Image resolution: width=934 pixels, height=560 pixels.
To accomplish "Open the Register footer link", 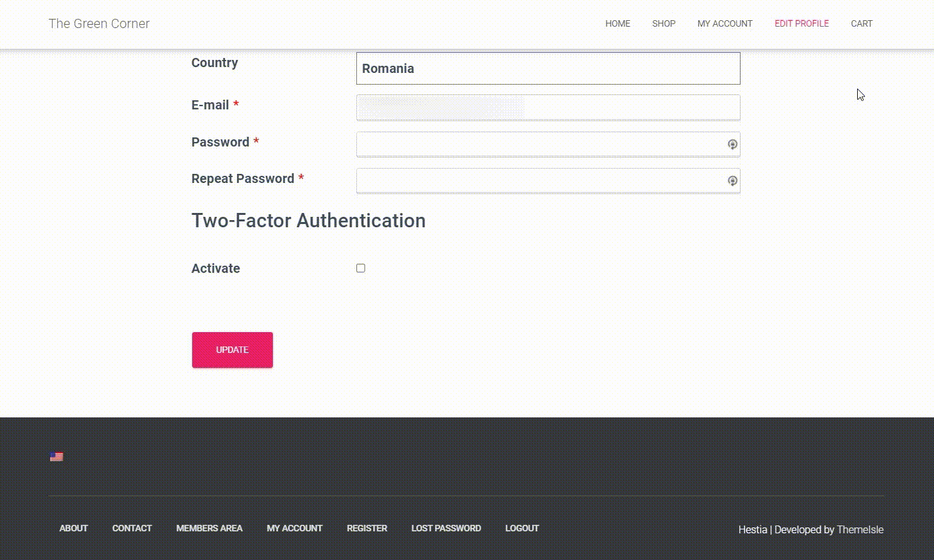I will click(x=367, y=528).
